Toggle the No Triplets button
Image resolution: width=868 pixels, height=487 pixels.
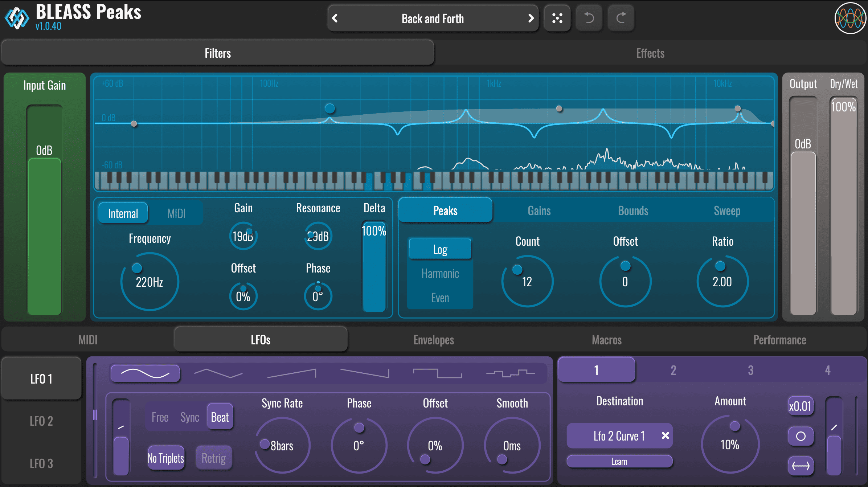pos(166,458)
